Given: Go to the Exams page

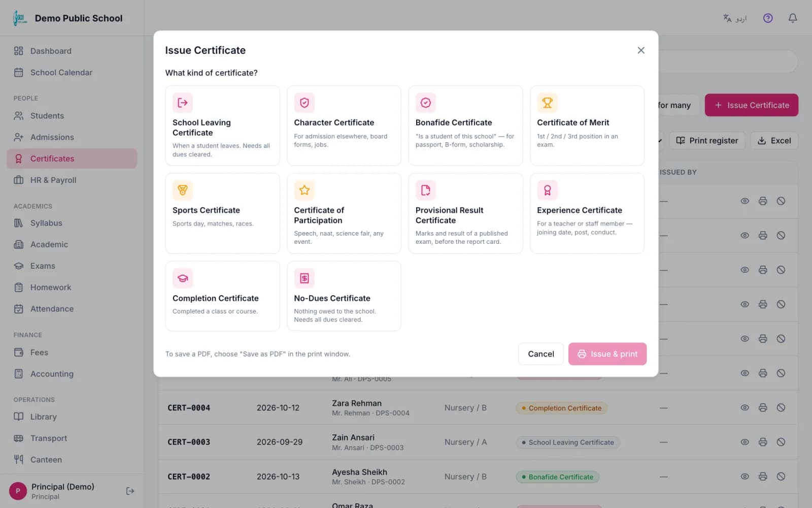Looking at the screenshot, I should tap(72, 266).
